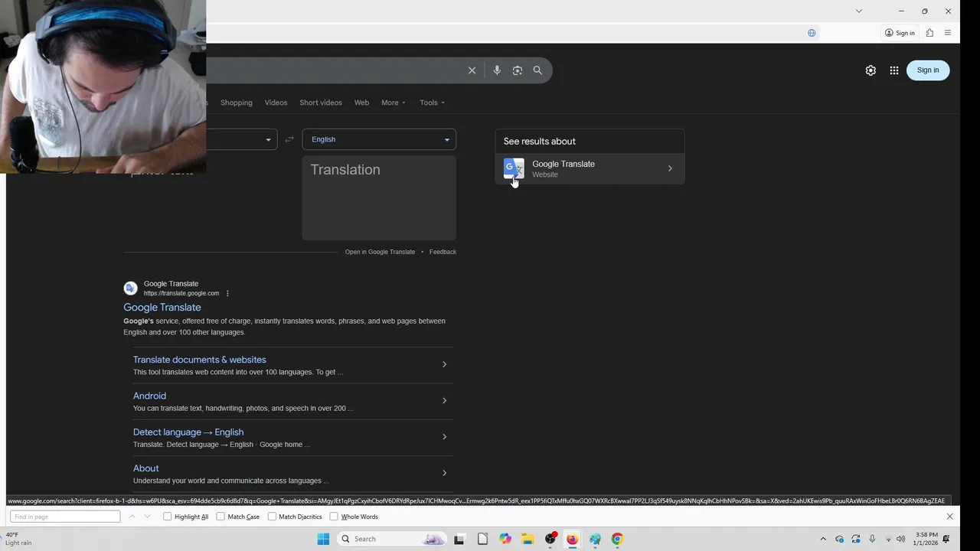Go to next find match arrow
The width and height of the screenshot is (980, 551).
click(147, 517)
